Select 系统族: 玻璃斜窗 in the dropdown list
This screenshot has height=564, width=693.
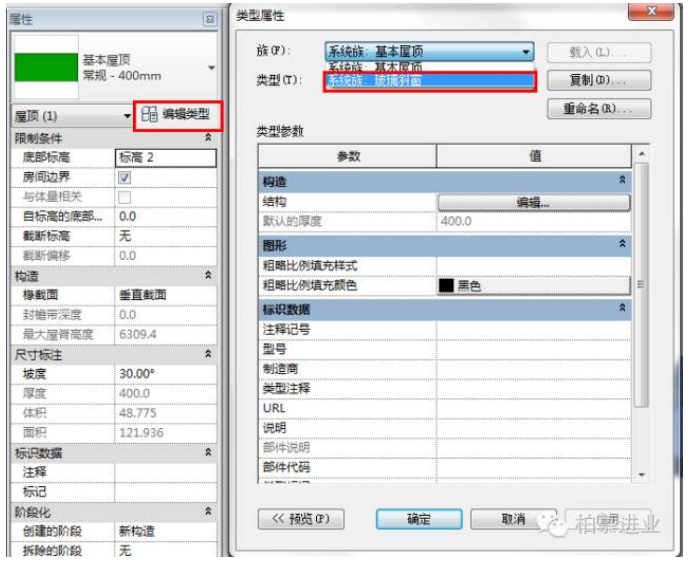pyautogui.click(x=429, y=80)
